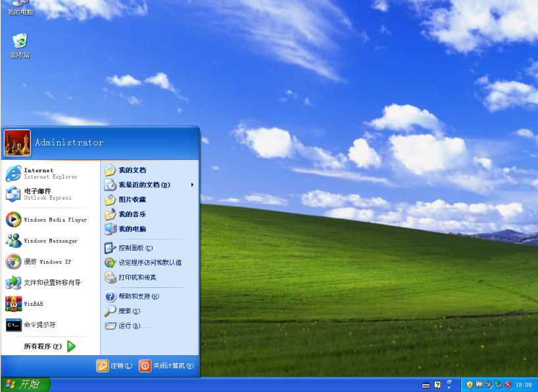Open Windows Messenger
Screen dimensions: 538x392
tap(49, 240)
